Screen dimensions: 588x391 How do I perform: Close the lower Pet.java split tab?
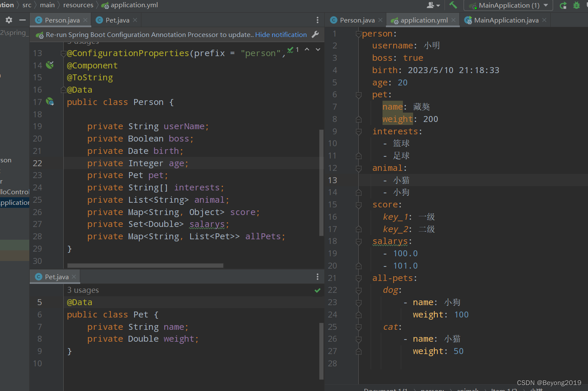(74, 277)
